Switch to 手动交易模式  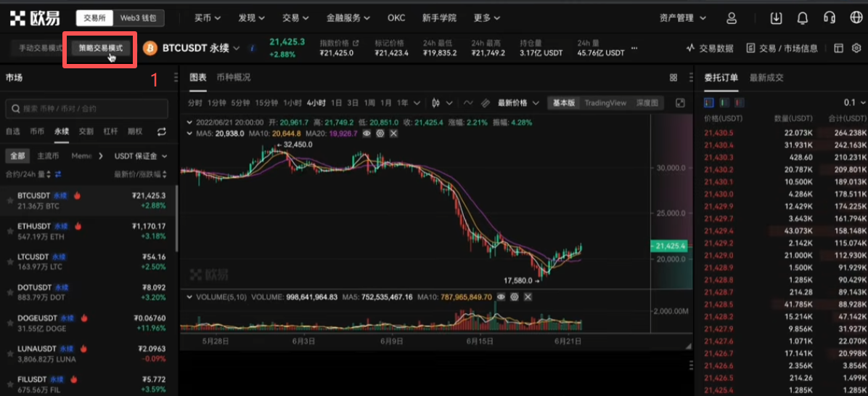point(41,48)
